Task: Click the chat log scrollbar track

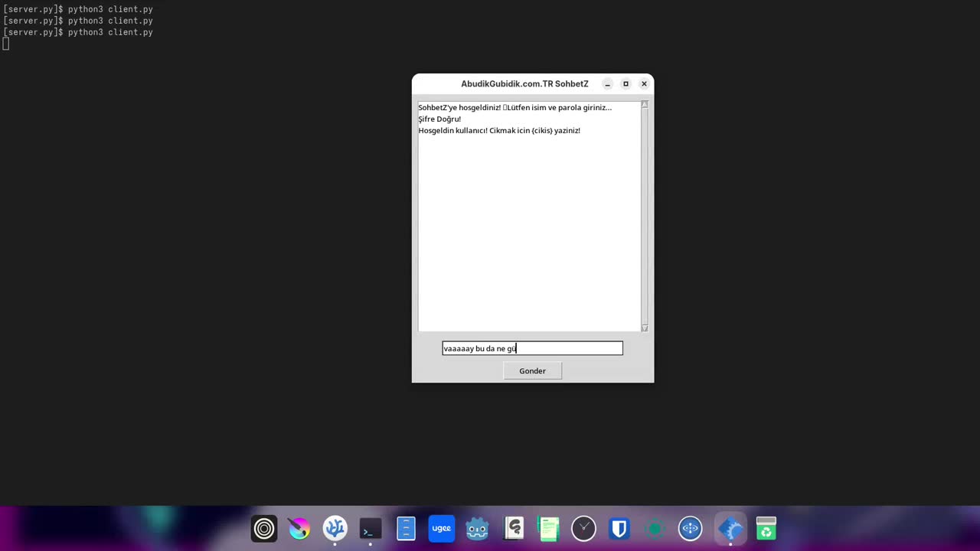Action: pos(645,214)
